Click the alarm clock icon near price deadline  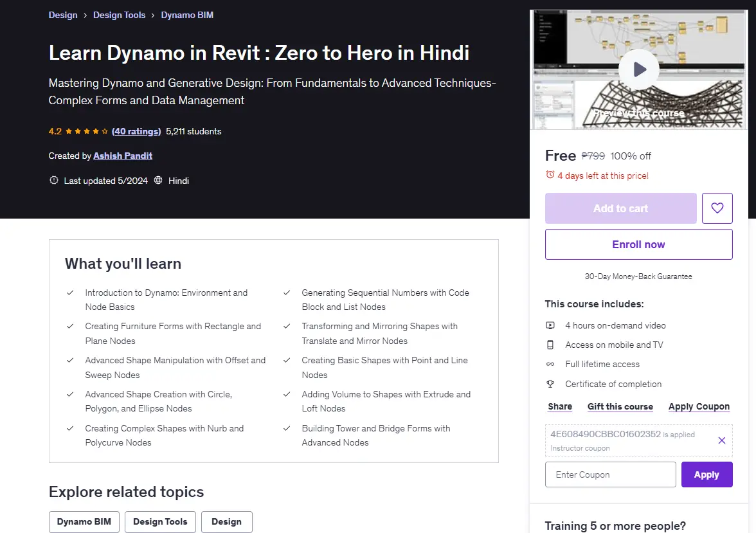[550, 175]
